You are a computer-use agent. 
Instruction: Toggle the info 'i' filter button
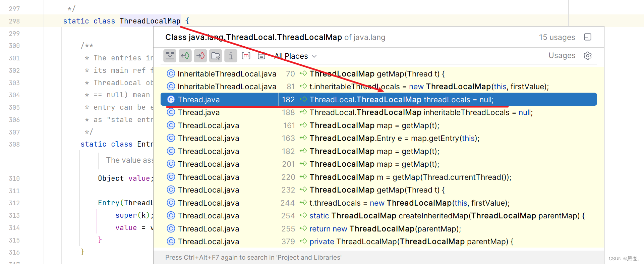[231, 56]
